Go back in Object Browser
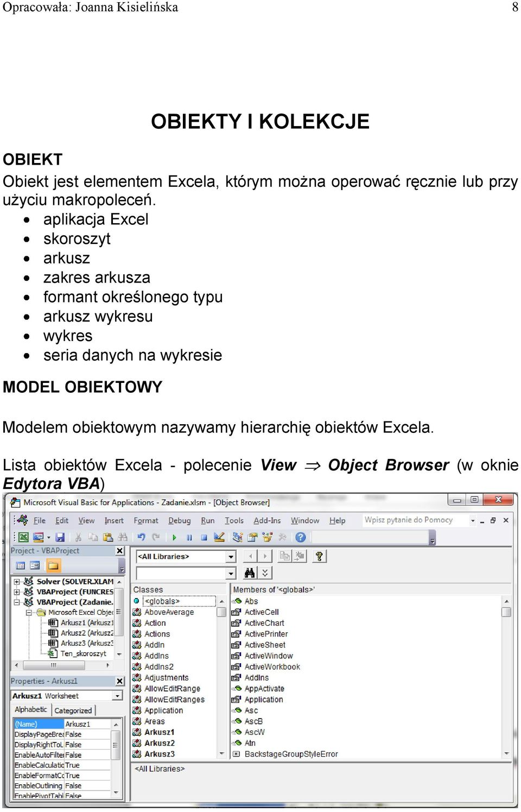 (250, 556)
